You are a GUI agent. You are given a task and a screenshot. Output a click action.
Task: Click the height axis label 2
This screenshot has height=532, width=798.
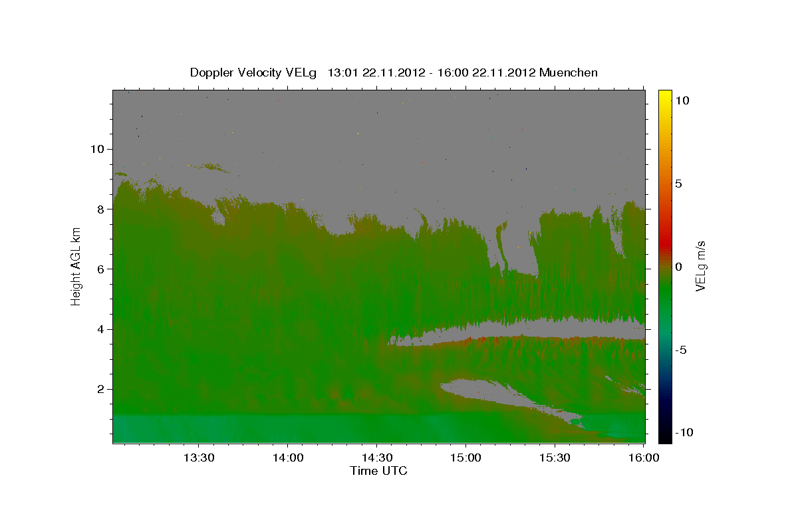click(100, 389)
